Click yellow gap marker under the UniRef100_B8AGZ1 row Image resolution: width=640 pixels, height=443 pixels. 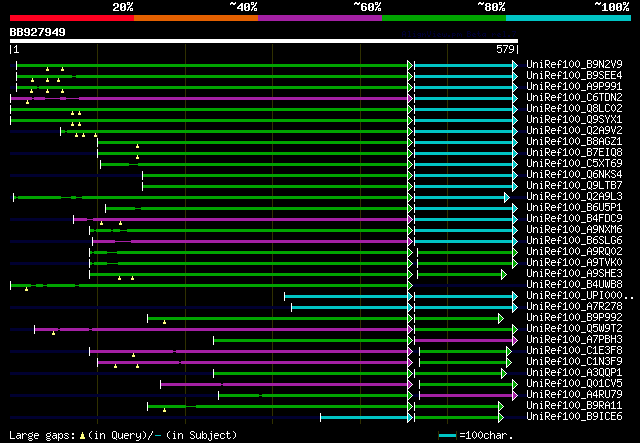pyautogui.click(x=138, y=146)
